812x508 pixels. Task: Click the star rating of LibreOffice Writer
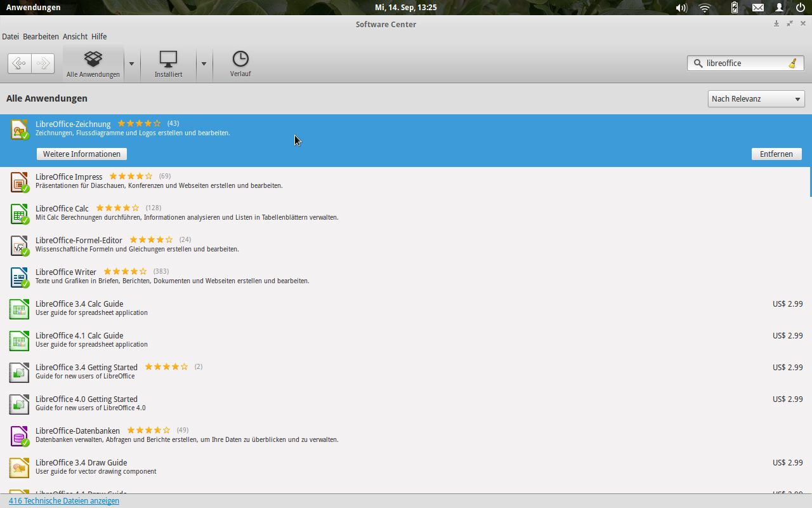[125, 271]
